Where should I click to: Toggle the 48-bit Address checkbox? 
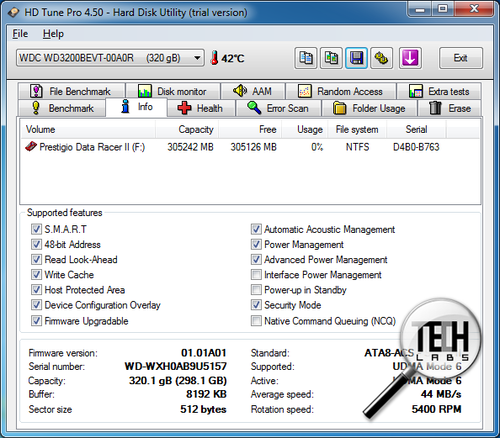[x=36, y=244]
